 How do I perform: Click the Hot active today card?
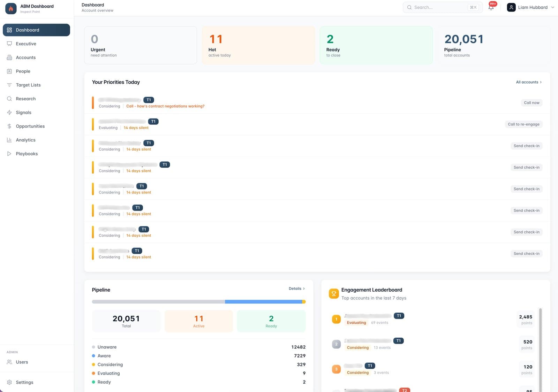(x=258, y=45)
